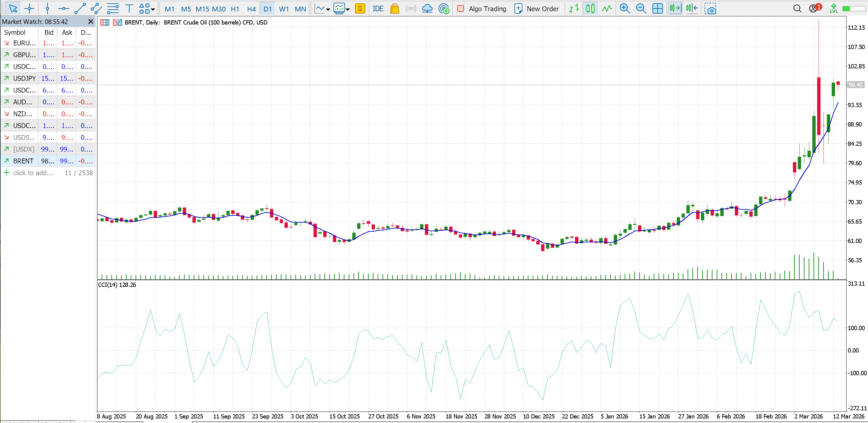Viewport: 868px width, 423px height.
Task: Open the shapes objects dropdown
Action: click(x=146, y=9)
